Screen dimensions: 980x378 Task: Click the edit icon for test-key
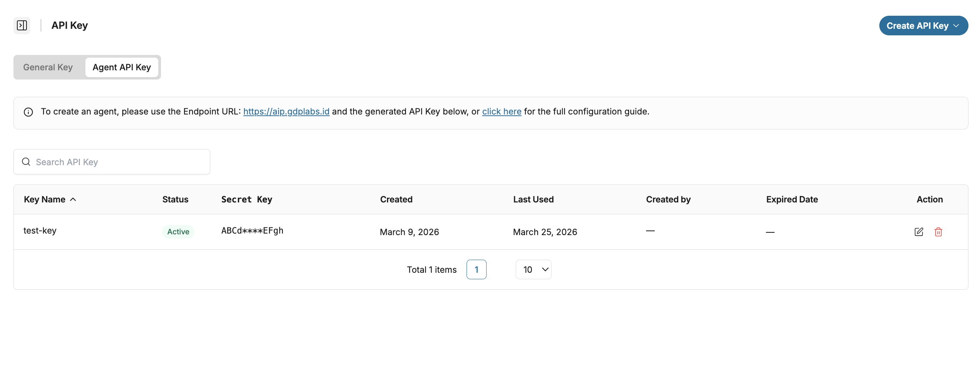pos(919,232)
